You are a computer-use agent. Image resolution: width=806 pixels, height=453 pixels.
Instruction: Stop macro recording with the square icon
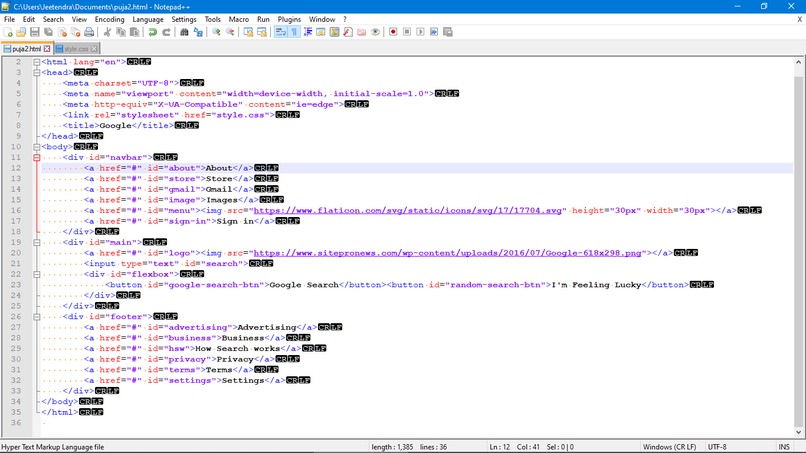tap(407, 32)
